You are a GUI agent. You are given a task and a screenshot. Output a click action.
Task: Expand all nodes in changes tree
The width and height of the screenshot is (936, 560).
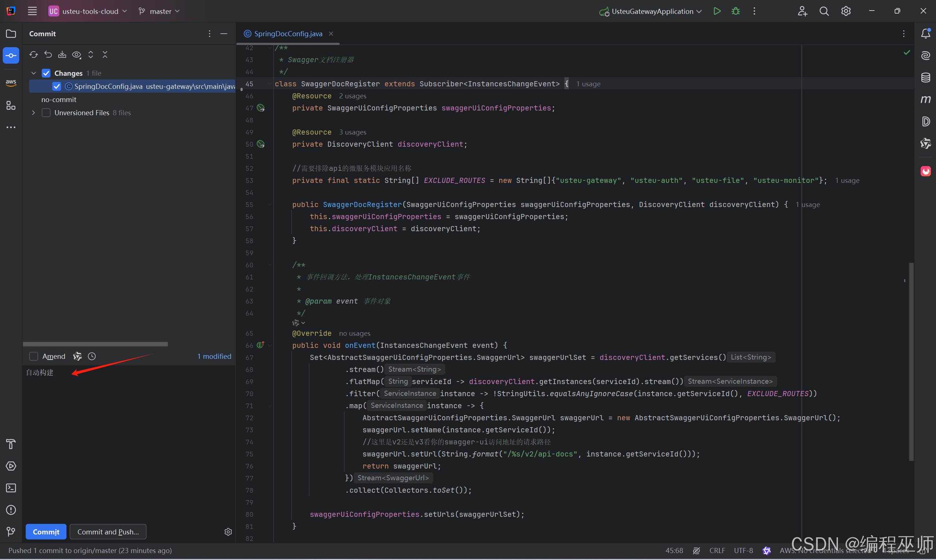(91, 55)
